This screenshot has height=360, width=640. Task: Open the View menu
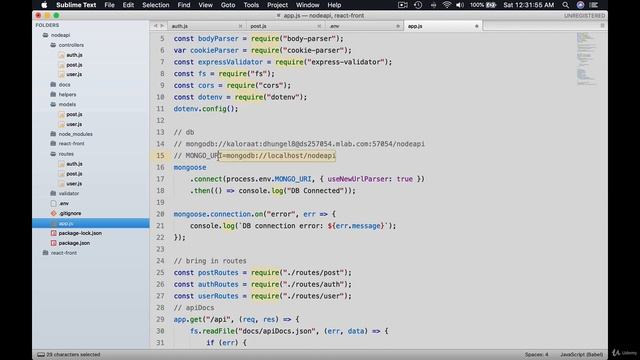click(205, 5)
